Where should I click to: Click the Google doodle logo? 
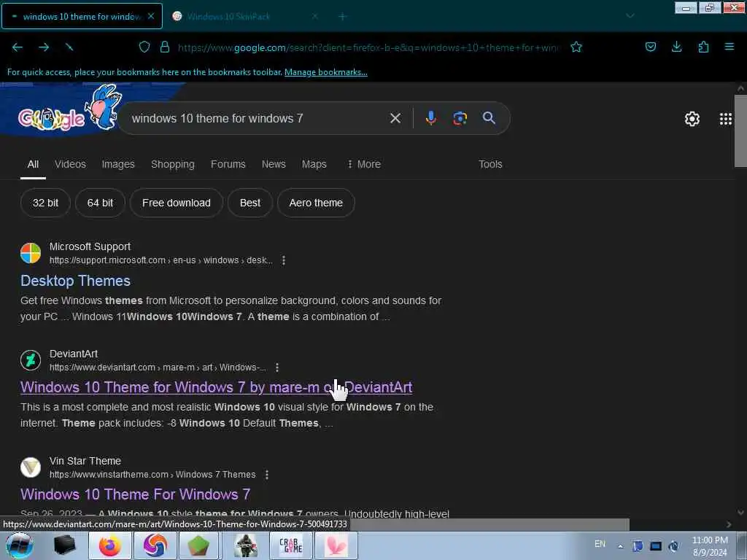pos(69,109)
